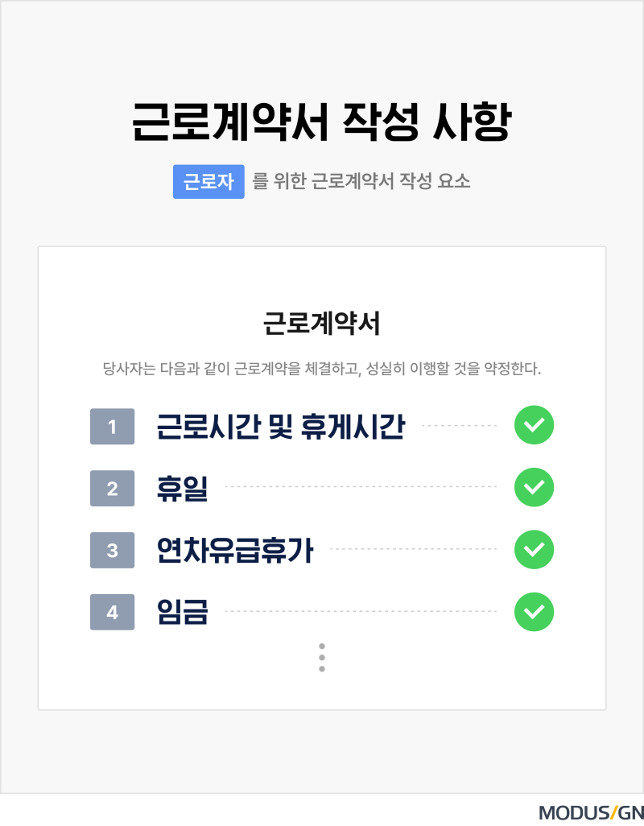Click the number 3 badge
This screenshot has height=826, width=644.
tap(112, 551)
